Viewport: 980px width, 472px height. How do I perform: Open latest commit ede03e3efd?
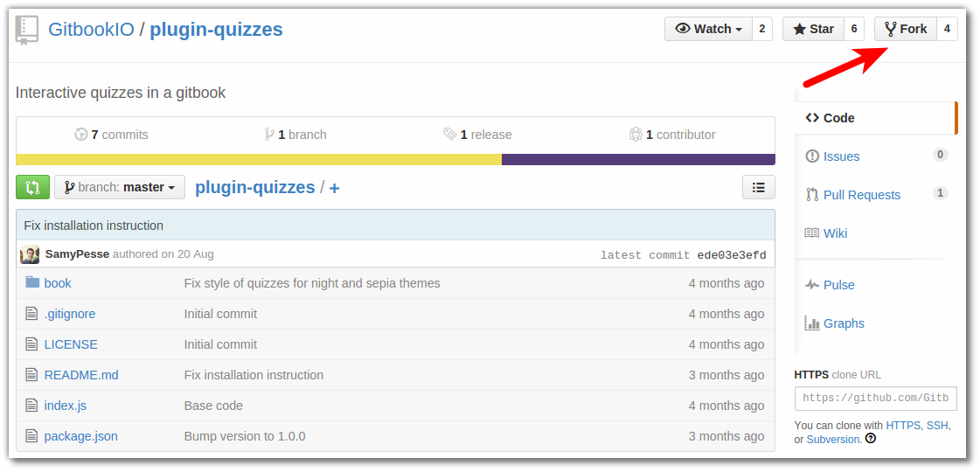[x=732, y=255]
